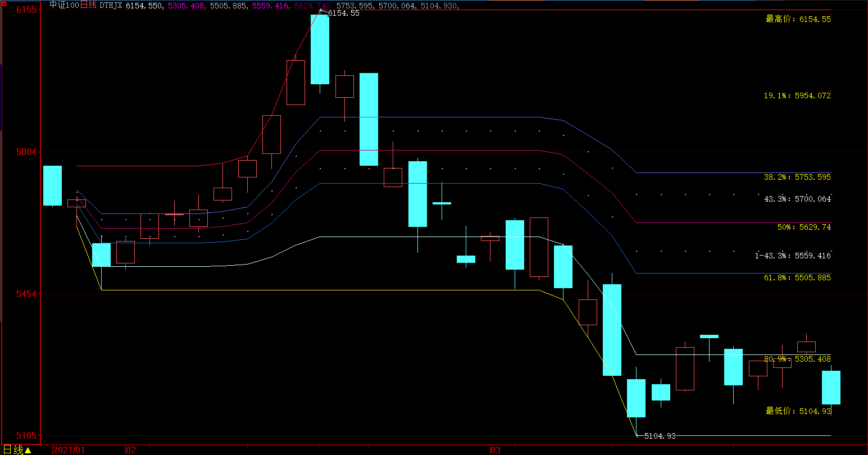Screen dimensions: 868x455
Task: Click the 02 month marker on time axis
Action: (131, 451)
